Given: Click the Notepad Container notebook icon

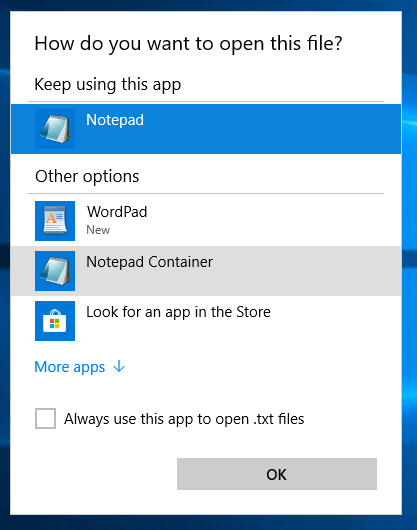Looking at the screenshot, I should [x=55, y=271].
